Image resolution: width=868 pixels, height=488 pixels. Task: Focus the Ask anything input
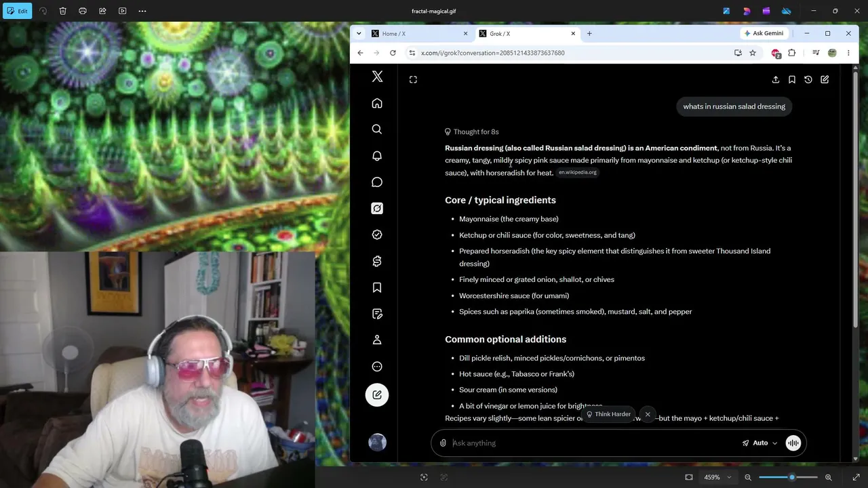coord(592,443)
